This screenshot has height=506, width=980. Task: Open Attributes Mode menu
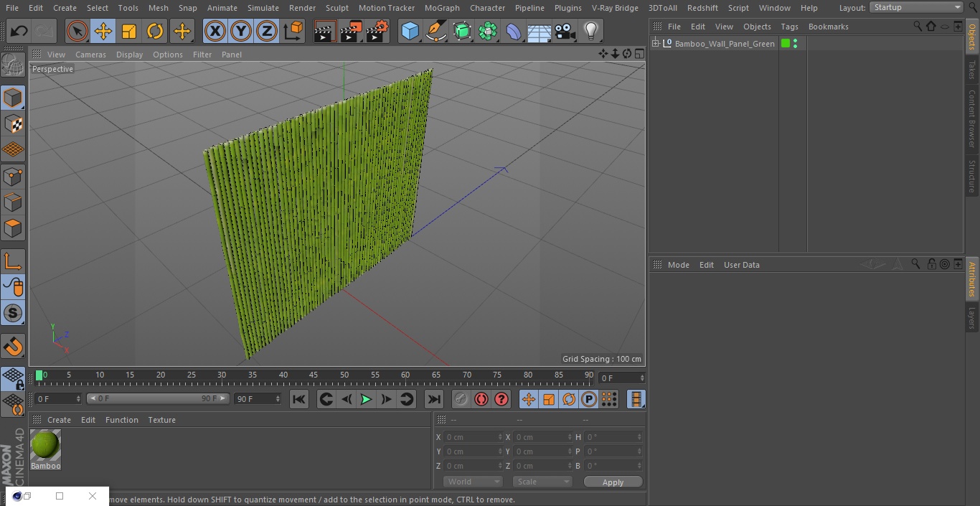[678, 265]
